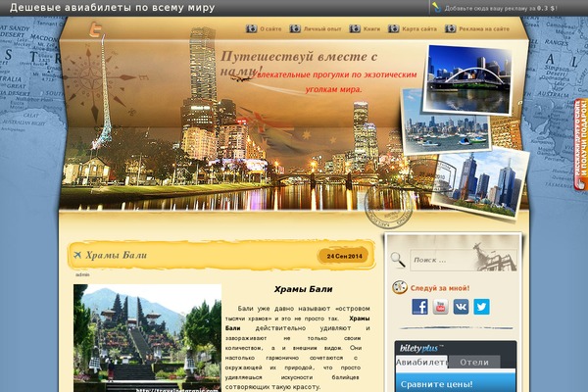Click the admin author link
This screenshot has width=588, height=392.
(x=82, y=274)
